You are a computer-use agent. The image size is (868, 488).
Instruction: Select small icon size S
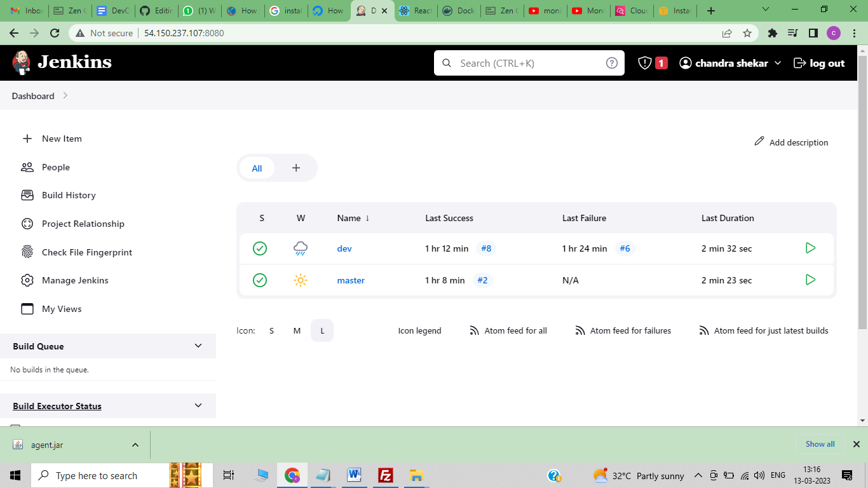point(271,330)
